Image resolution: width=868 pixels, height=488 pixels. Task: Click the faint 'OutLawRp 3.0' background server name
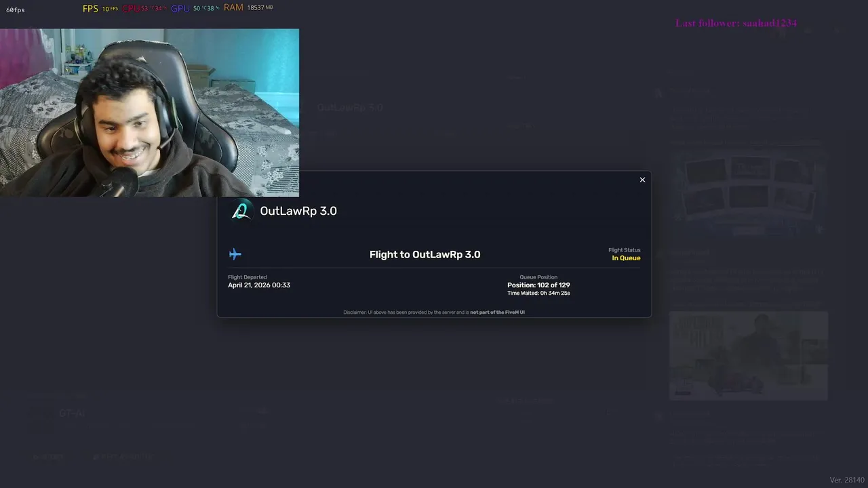point(350,107)
